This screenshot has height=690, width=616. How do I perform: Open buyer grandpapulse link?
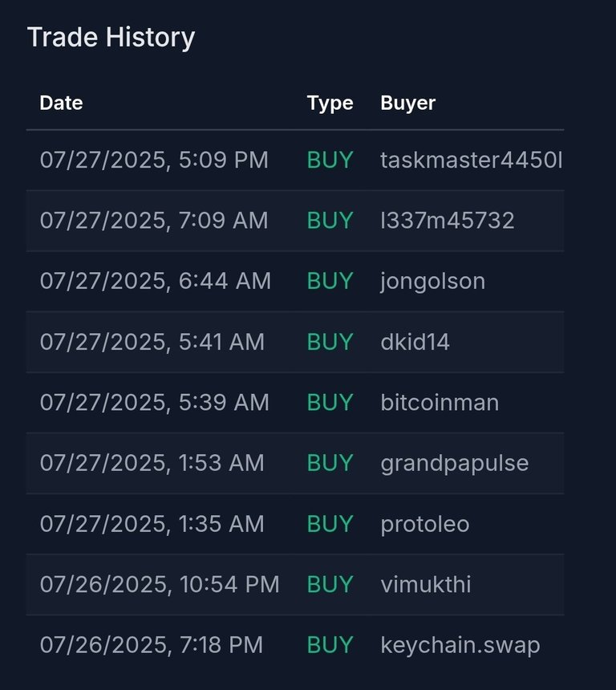[x=455, y=464]
